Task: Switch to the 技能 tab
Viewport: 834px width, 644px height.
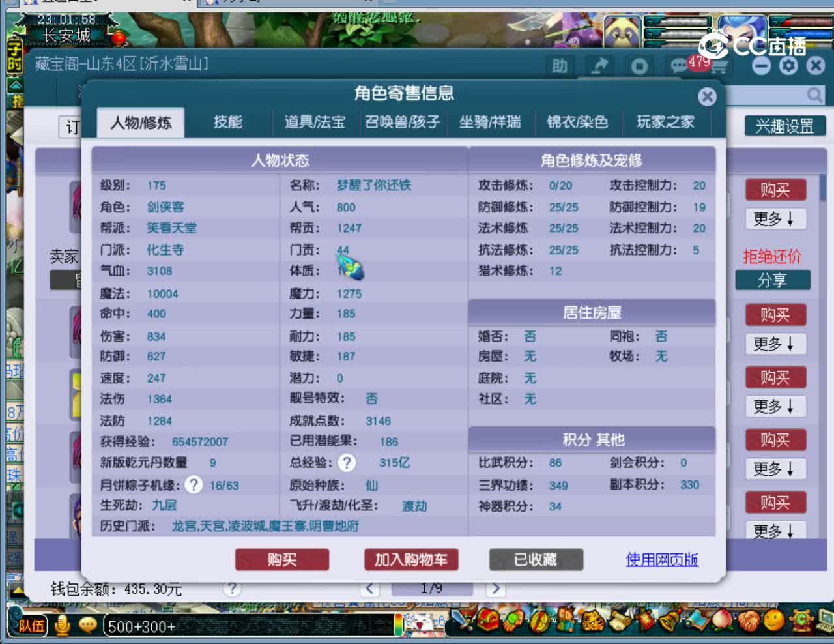Action: pyautogui.click(x=227, y=123)
